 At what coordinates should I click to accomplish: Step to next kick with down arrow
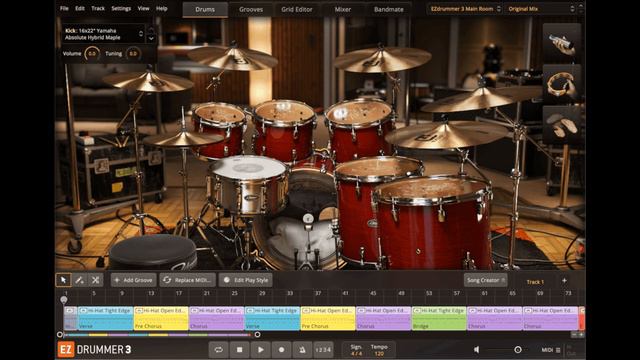pyautogui.click(x=151, y=38)
